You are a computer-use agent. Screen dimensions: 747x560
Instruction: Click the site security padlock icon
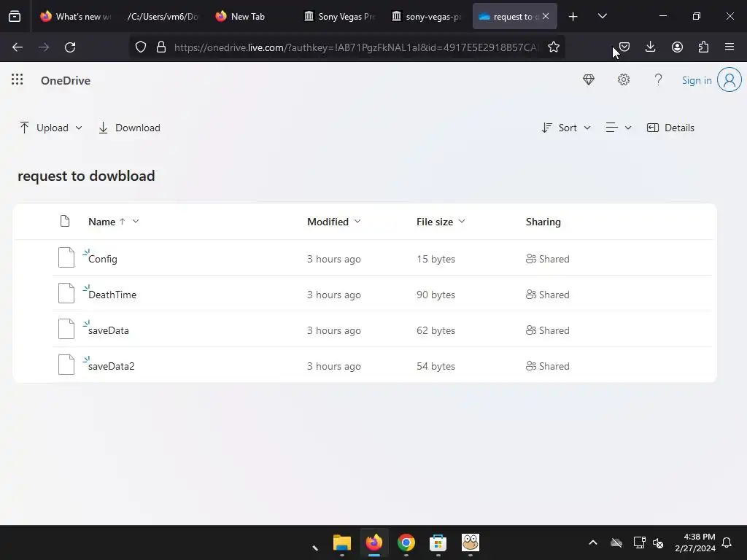click(x=161, y=47)
